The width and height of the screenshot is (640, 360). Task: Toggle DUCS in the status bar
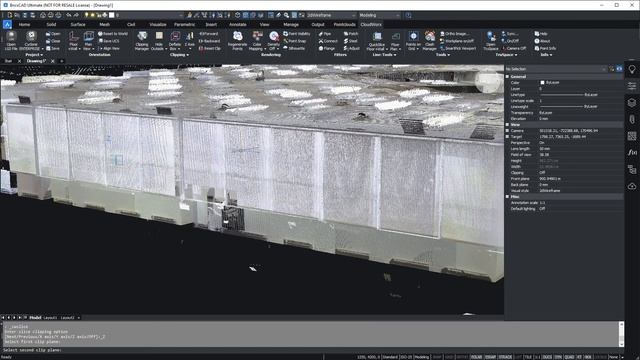pos(547,357)
